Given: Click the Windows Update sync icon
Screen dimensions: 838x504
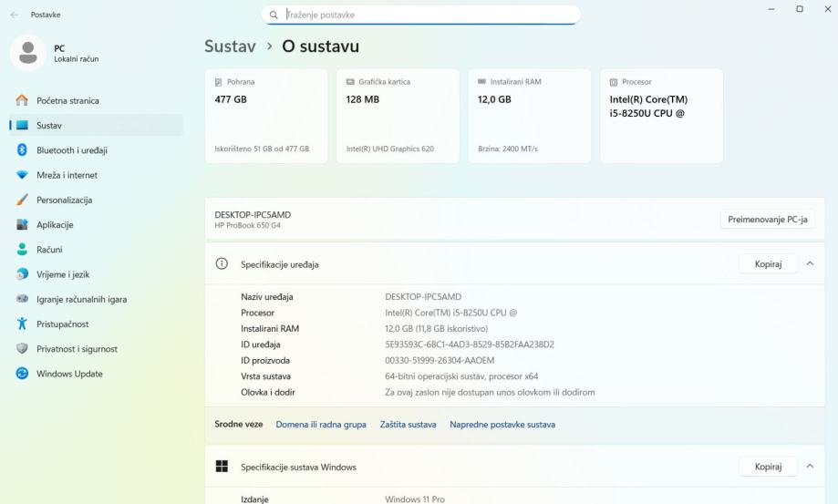Looking at the screenshot, I should click(22, 373).
